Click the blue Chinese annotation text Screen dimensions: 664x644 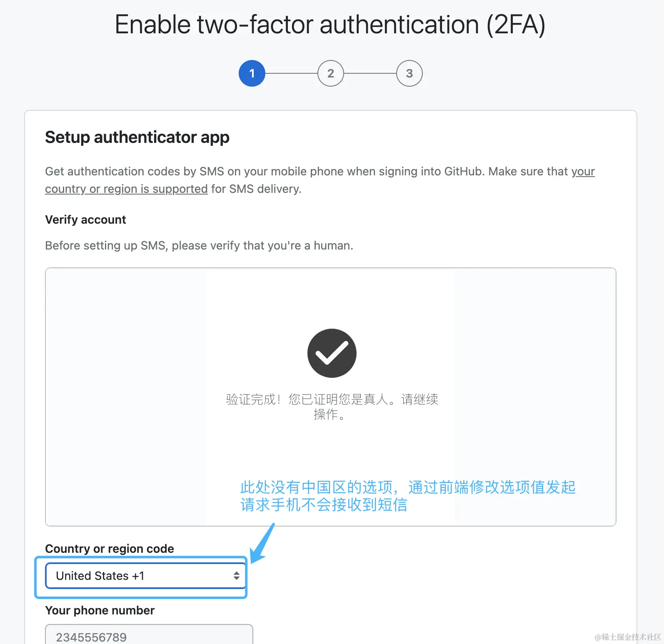(407, 496)
